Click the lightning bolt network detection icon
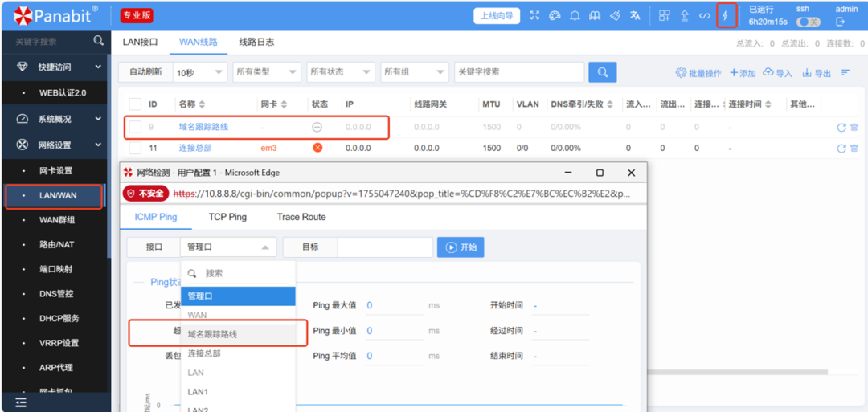 (x=726, y=15)
